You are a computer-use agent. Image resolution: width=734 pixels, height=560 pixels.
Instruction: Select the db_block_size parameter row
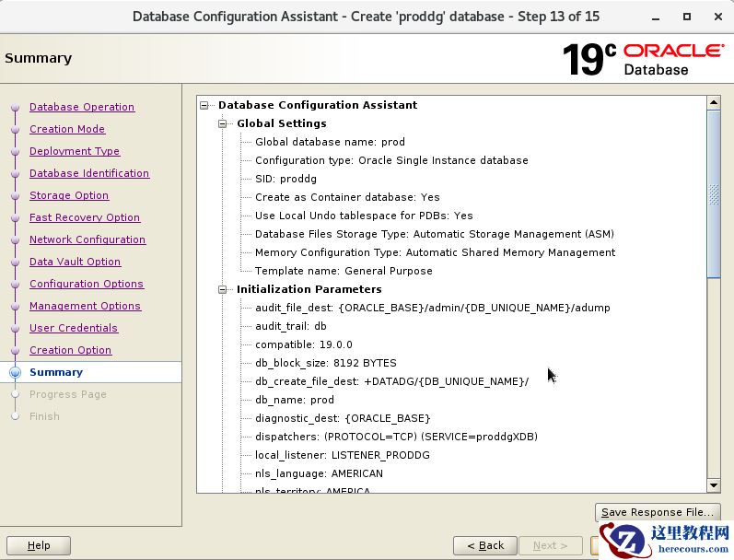(x=326, y=363)
